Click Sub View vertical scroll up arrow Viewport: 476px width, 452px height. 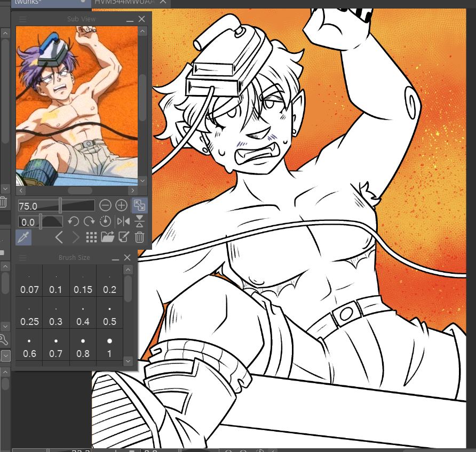[x=142, y=31]
